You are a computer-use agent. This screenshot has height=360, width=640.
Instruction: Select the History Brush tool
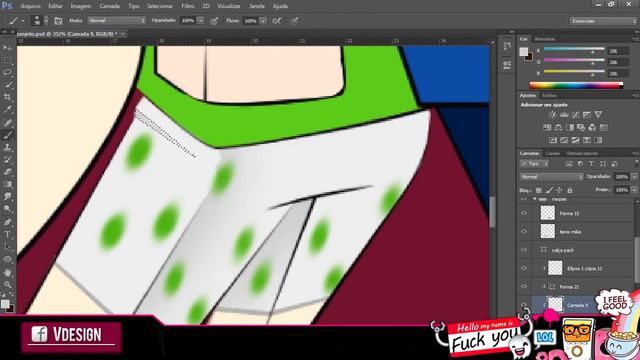point(7,160)
